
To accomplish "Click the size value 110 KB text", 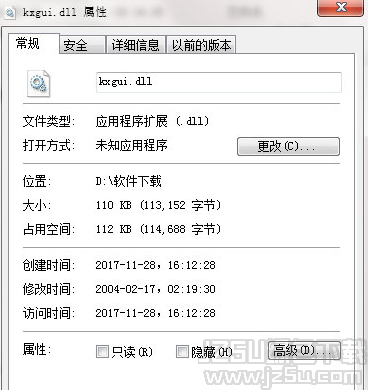I will [x=113, y=205].
